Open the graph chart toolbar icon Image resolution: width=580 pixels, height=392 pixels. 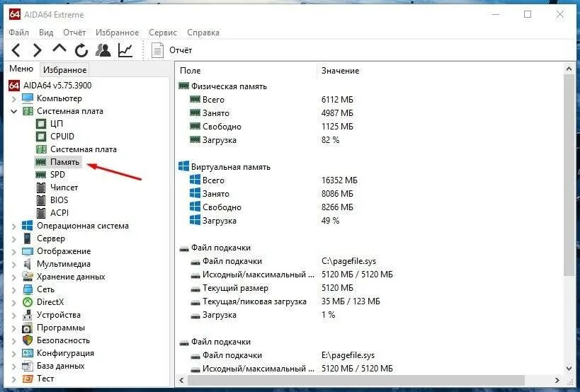[x=125, y=50]
